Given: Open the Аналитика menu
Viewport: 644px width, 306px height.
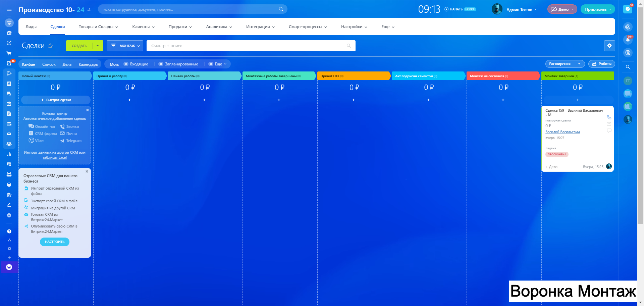Looking at the screenshot, I should (219, 27).
